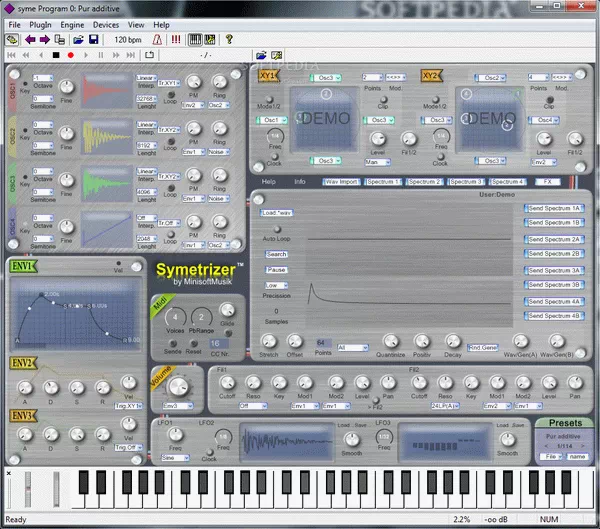Adjust the main Volume knob
The image size is (600, 529).
178,387
